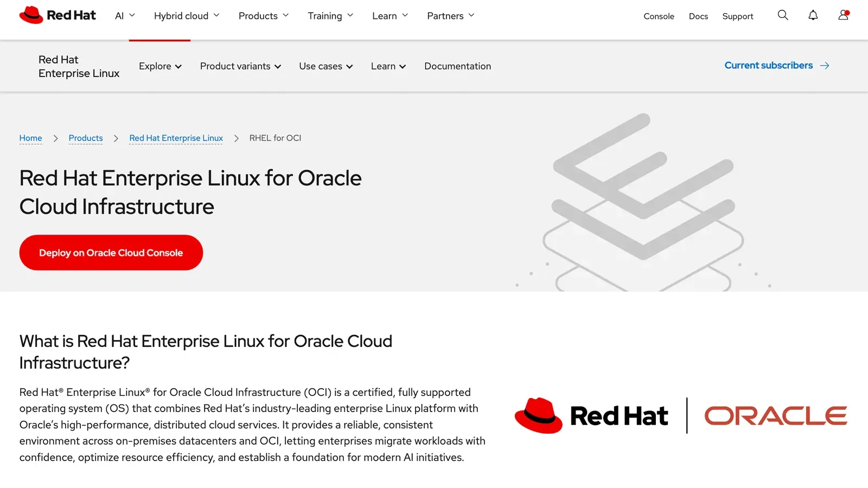
Task: Expand the Products top menu
Action: point(264,16)
